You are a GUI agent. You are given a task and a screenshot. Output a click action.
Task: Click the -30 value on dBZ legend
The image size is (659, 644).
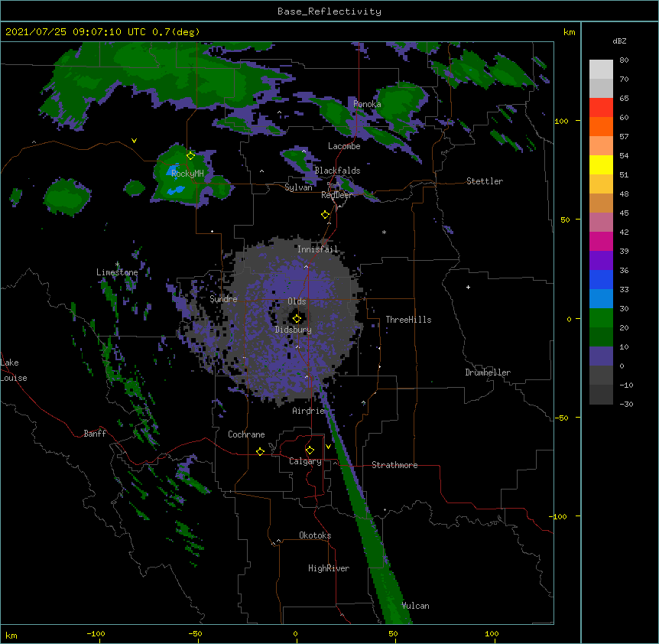coord(626,404)
